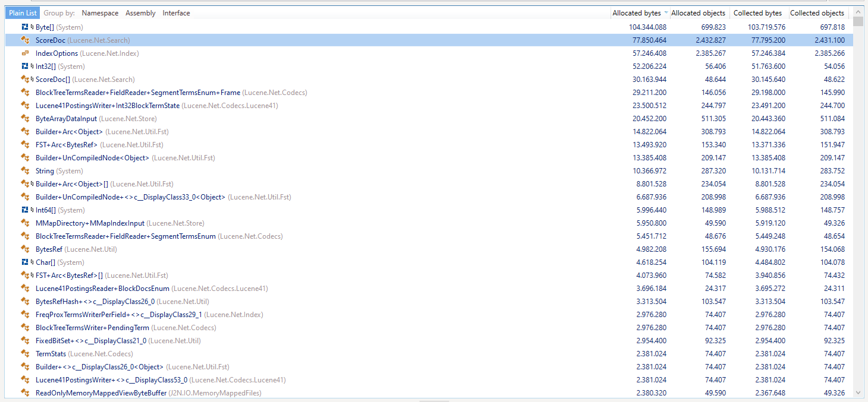Click the 2.367.648 collected bytes value
868x402 pixels.
point(770,393)
